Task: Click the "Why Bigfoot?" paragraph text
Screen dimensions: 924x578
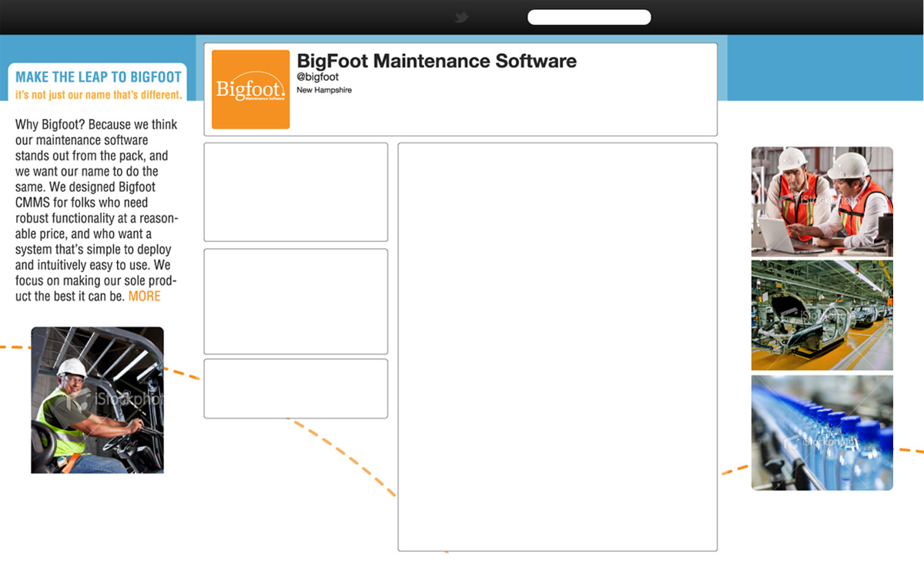Action: 97,210
